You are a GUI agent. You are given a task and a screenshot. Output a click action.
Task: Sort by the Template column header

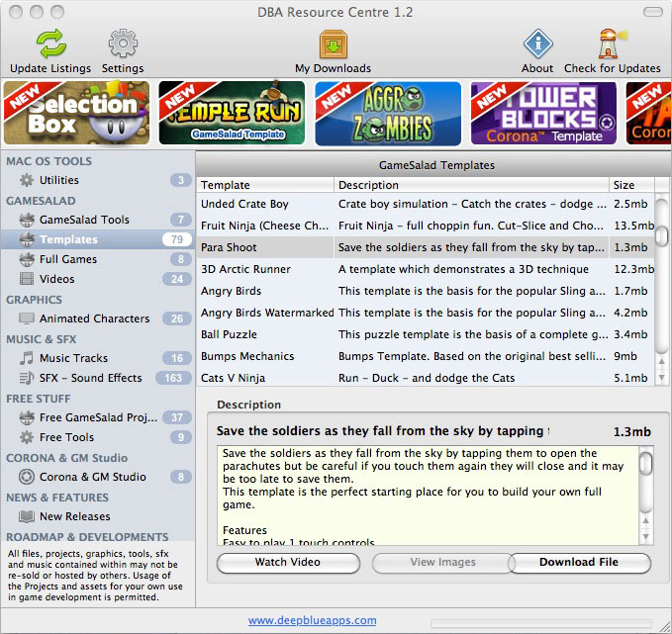coord(265,185)
